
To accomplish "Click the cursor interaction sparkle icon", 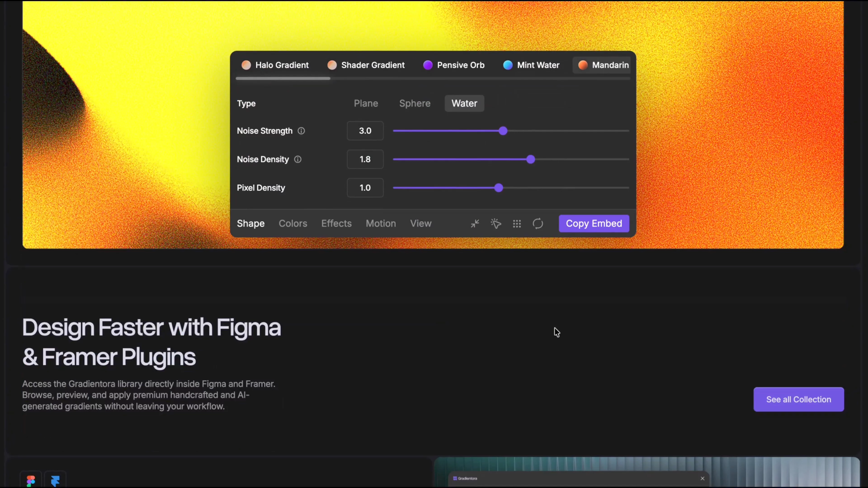I will [496, 224].
